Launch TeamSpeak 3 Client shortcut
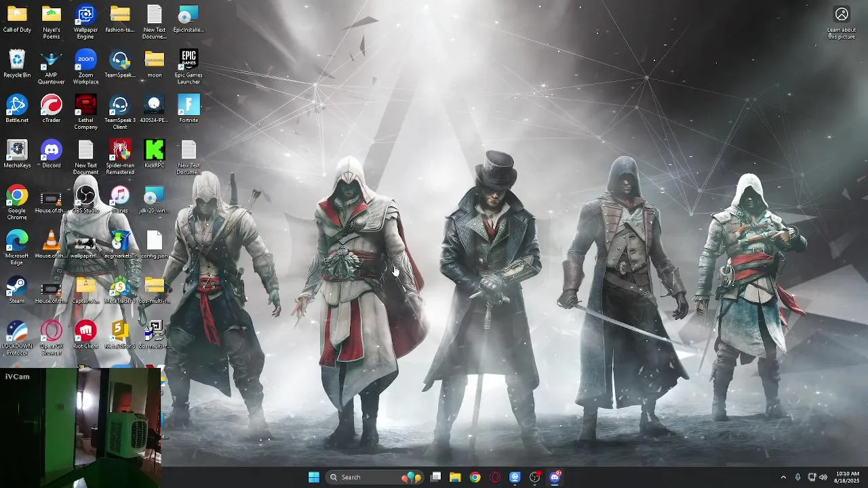868x488 pixels. click(120, 113)
